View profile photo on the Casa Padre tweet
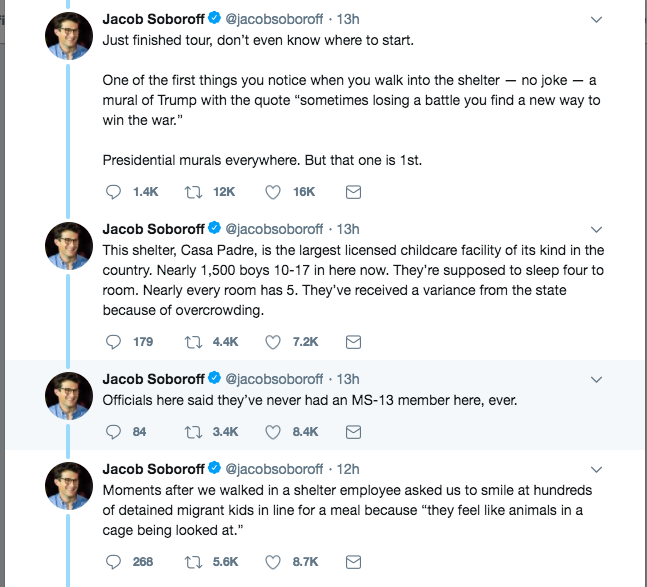 (70, 247)
